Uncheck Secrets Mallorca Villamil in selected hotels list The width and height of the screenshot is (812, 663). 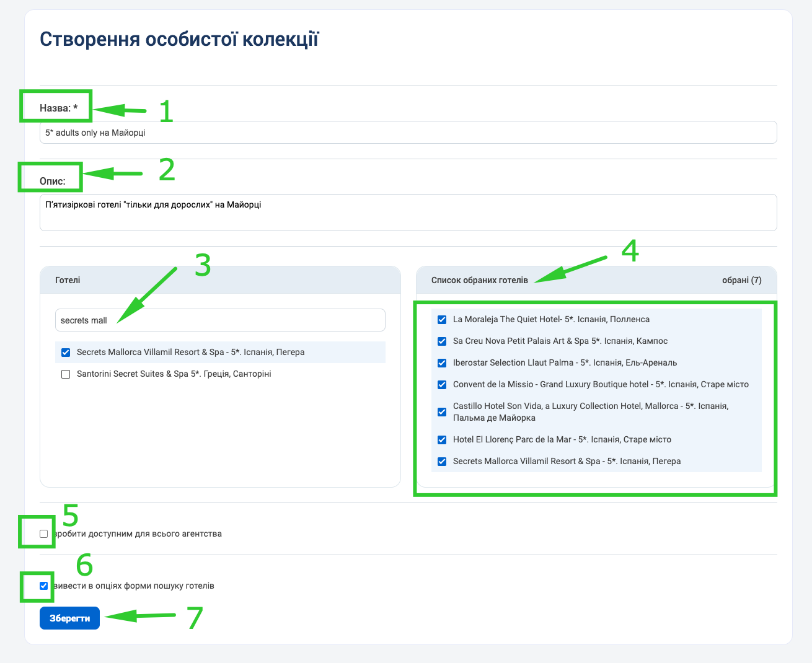[x=442, y=462]
